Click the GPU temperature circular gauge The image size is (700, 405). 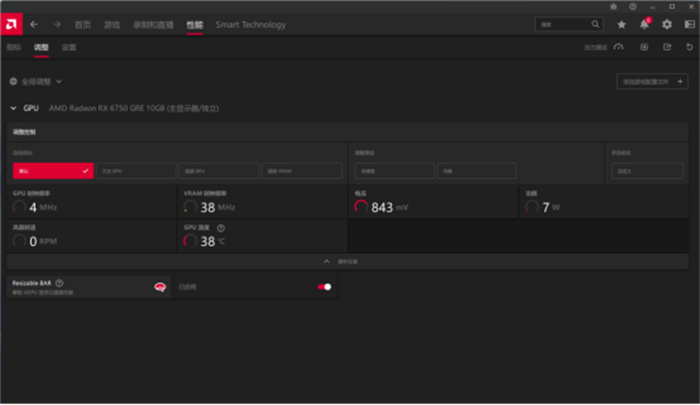coord(190,241)
